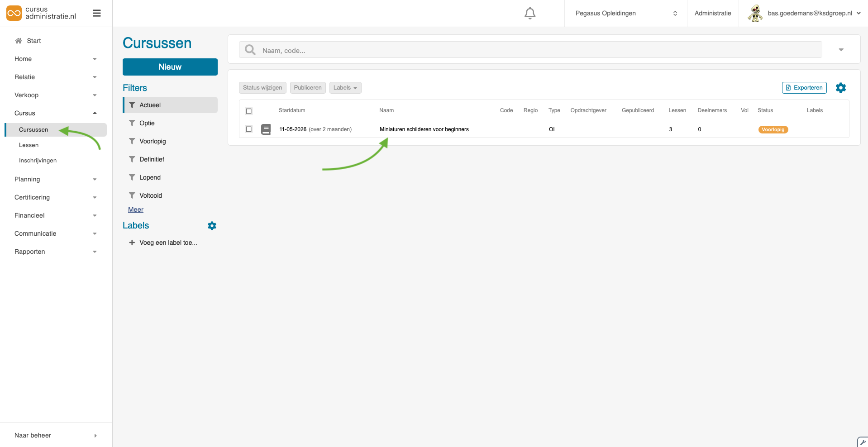Viewport: 868px width, 447px height.
Task: Click the search magnifier icon
Action: pyautogui.click(x=250, y=50)
